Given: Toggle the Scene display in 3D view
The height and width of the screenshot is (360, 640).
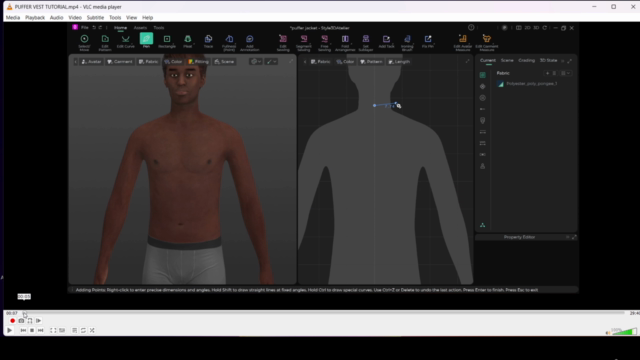Looking at the screenshot, I should pos(224,62).
